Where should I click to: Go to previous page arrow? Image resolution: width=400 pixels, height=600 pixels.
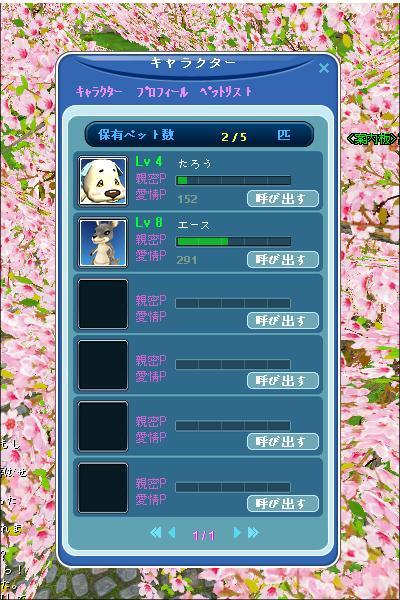[x=172, y=533]
